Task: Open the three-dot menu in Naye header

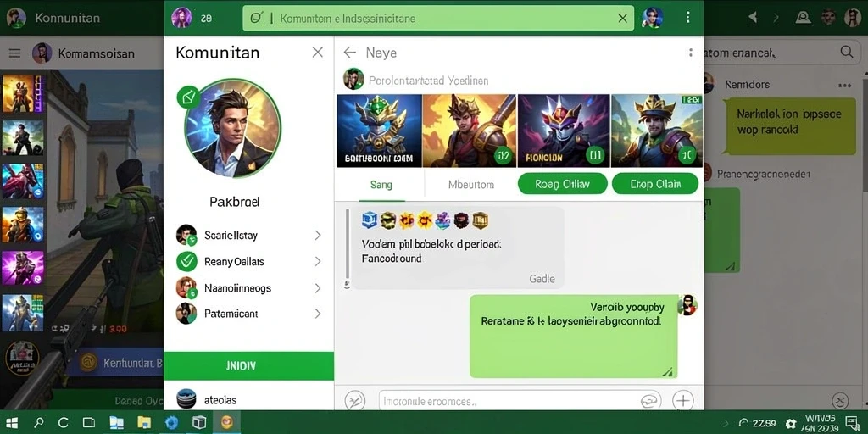Action: click(690, 53)
